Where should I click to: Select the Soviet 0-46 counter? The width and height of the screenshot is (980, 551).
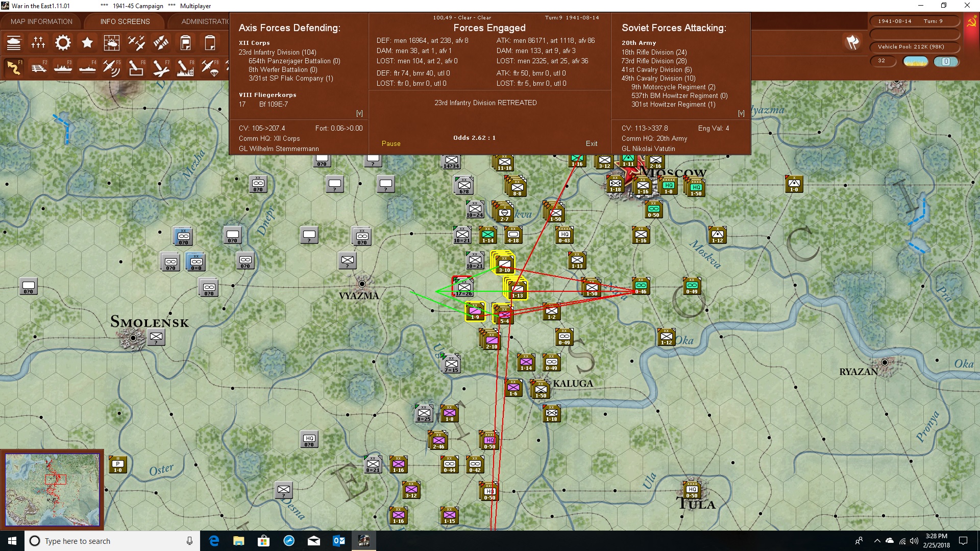coord(641,287)
